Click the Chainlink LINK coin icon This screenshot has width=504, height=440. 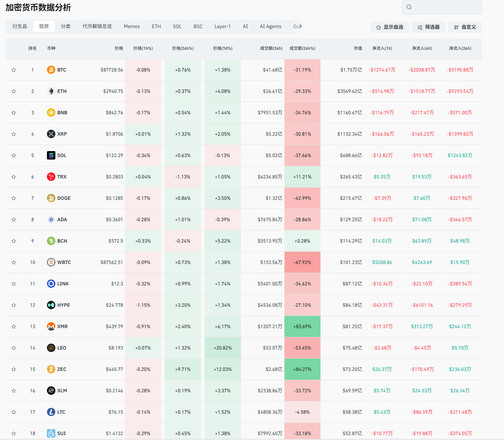51,284
